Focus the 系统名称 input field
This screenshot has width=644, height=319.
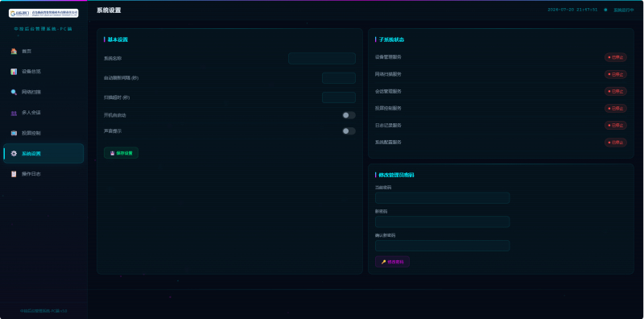click(322, 58)
